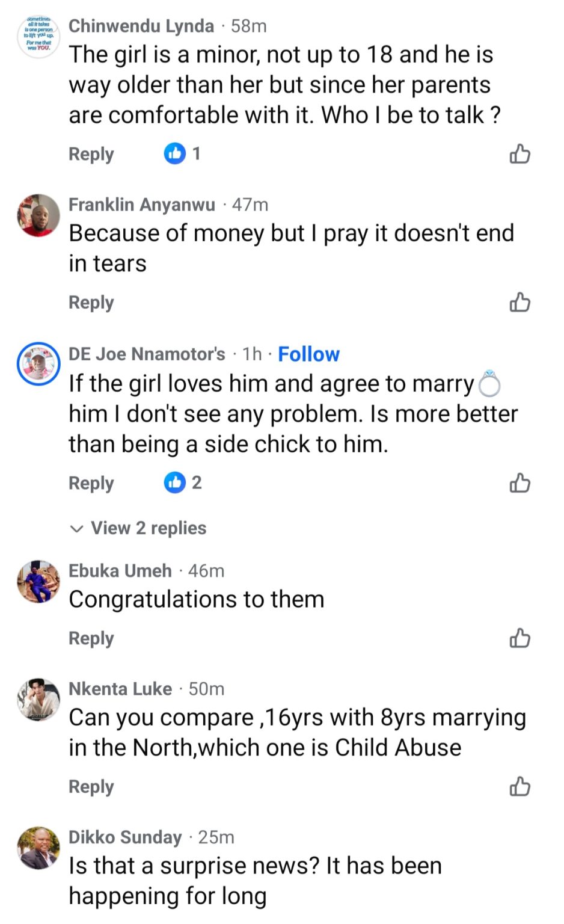Viewport: 564px width, 924px height.
Task: Open Franklin Anyanwu's profile picture
Action: (38, 215)
